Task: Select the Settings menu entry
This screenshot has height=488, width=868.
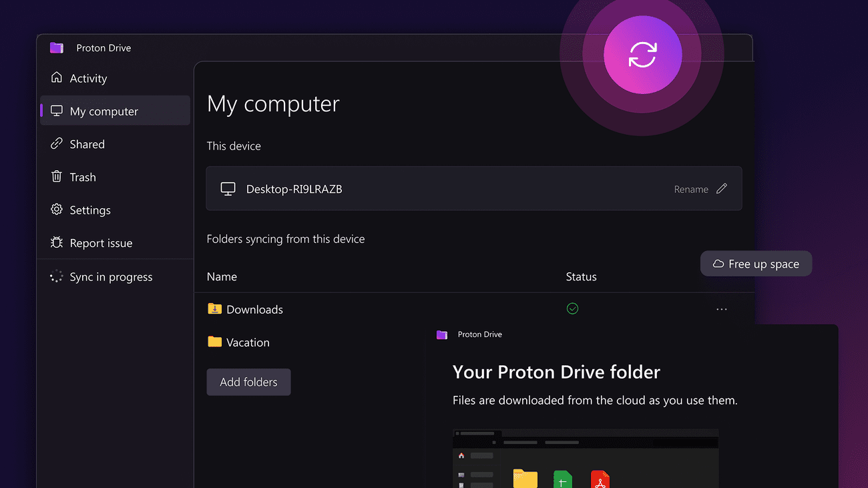Action: pos(89,210)
